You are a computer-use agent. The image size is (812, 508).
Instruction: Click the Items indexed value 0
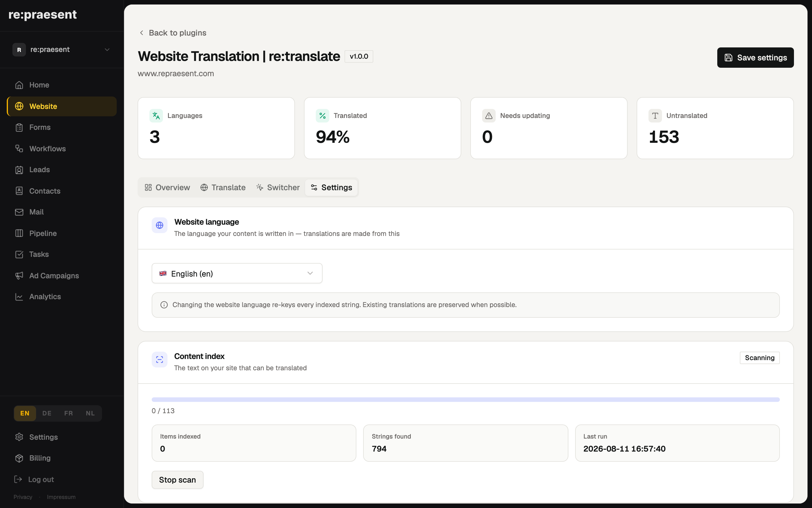pos(162,448)
